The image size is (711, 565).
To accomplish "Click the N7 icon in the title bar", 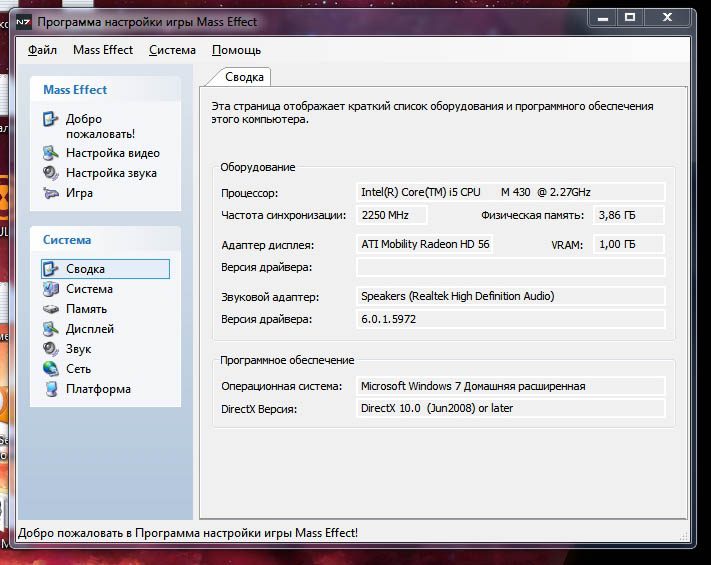I will (24, 22).
